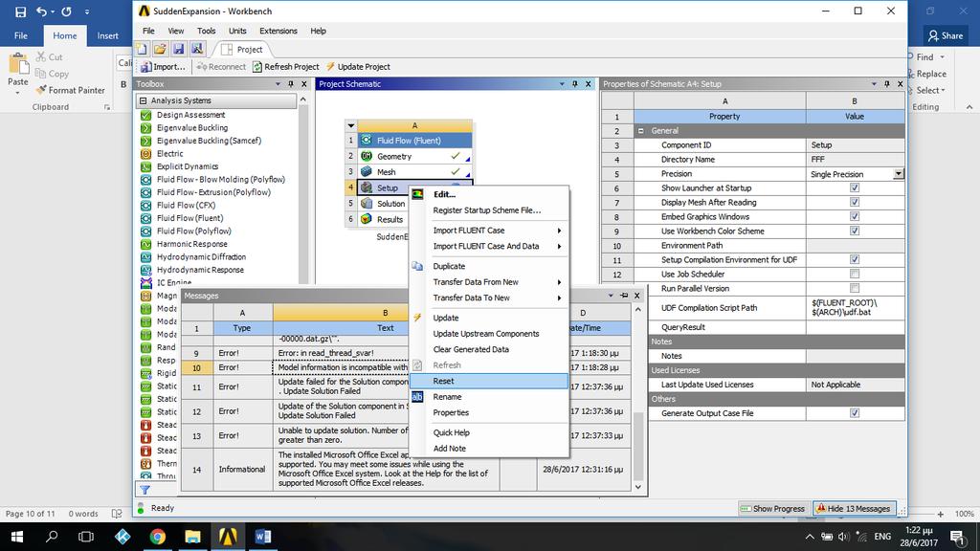Open File Explorer from the taskbar

coord(192,536)
